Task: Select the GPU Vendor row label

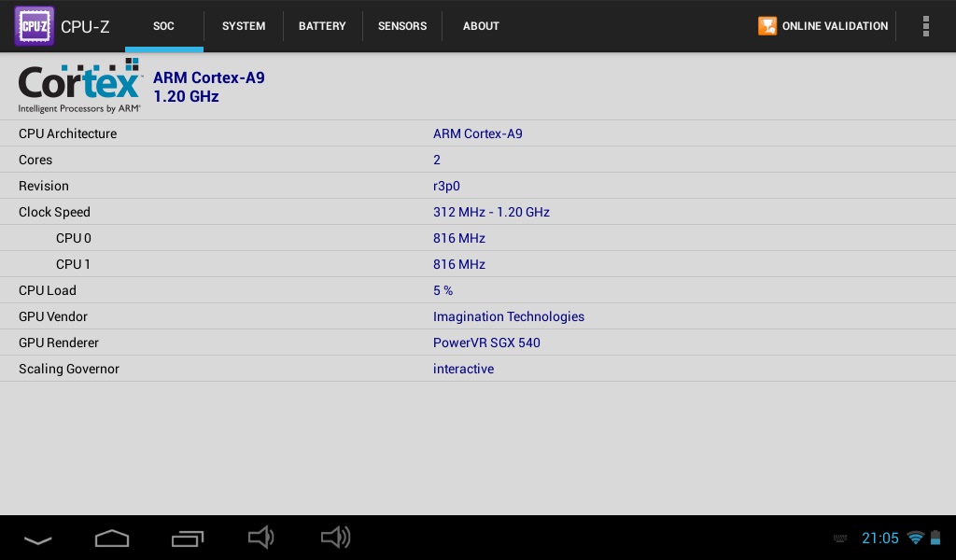Action: pyautogui.click(x=53, y=316)
